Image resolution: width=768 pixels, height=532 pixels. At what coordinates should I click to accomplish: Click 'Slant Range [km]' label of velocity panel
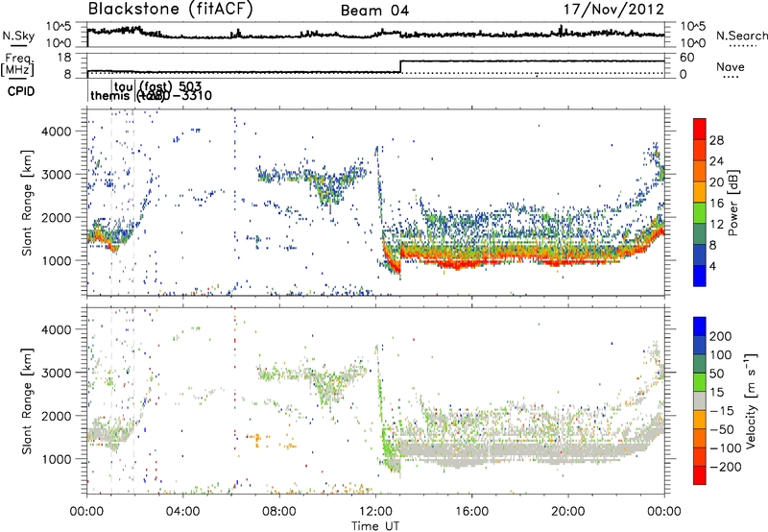click(x=27, y=400)
